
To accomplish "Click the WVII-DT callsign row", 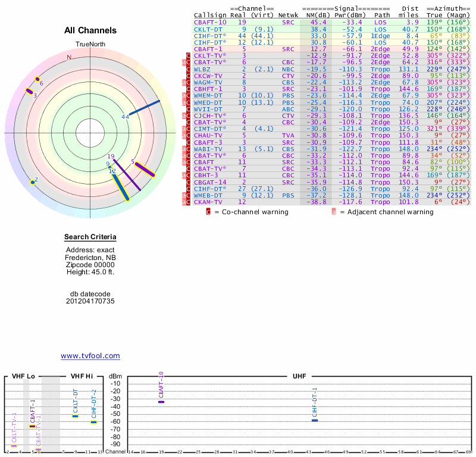I will 207,109.
